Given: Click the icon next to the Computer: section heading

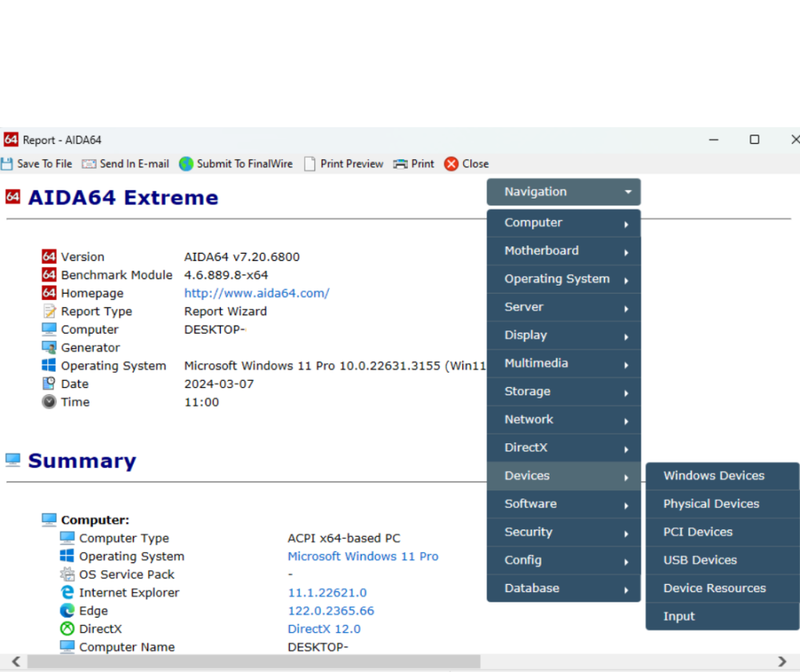Looking at the screenshot, I should pyautogui.click(x=49, y=519).
